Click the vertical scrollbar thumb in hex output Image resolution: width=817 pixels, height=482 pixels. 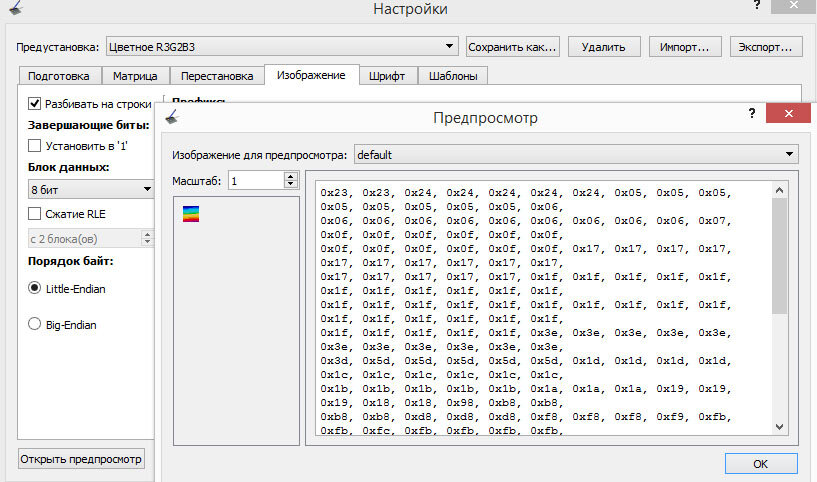click(779, 256)
